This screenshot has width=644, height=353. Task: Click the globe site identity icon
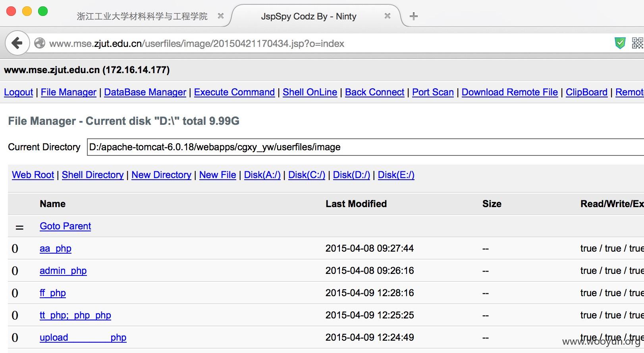[39, 43]
